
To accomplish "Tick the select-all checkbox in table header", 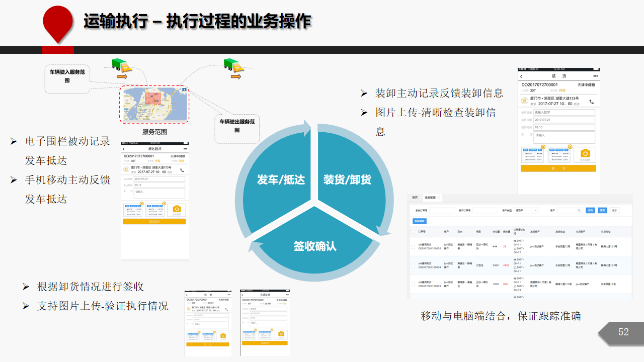I will click(x=414, y=232).
